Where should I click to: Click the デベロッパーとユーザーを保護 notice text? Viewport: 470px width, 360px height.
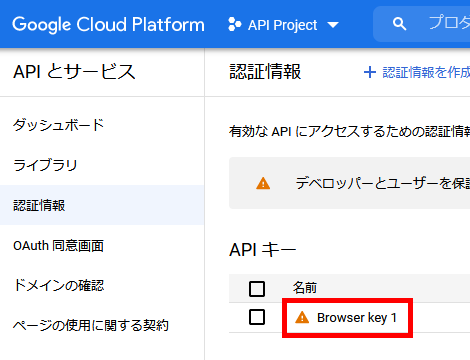tap(383, 183)
